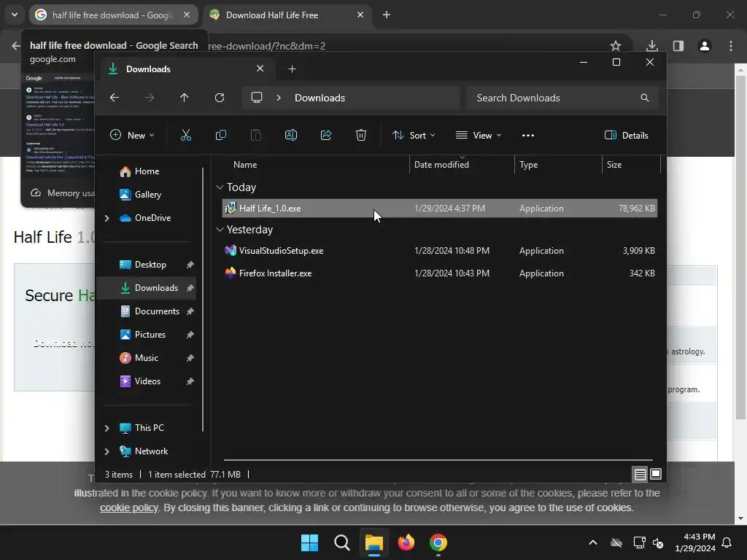The width and height of the screenshot is (747, 560).
Task: Switch to large thumbnails layout icon in status bar
Action: (656, 474)
